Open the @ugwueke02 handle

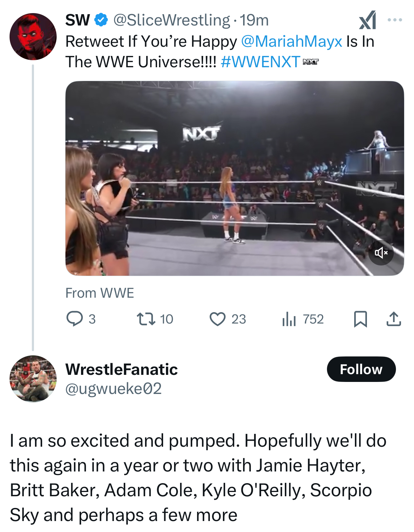114,389
